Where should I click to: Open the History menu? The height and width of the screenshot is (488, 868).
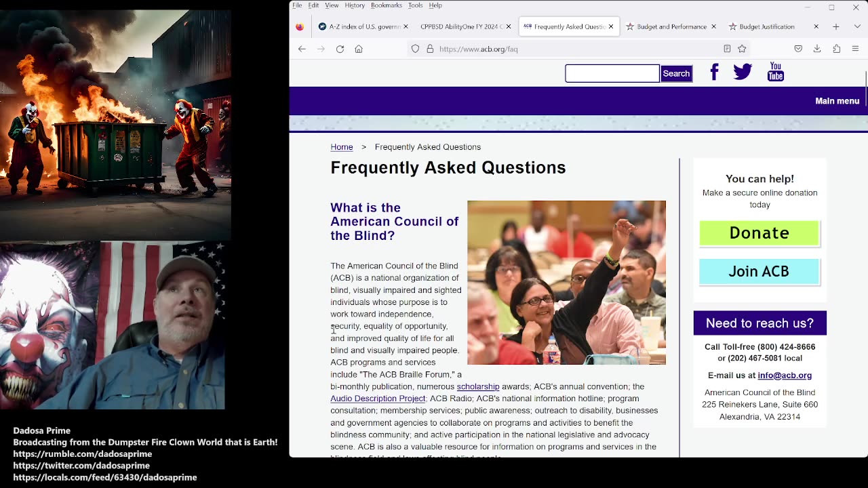[x=355, y=5]
